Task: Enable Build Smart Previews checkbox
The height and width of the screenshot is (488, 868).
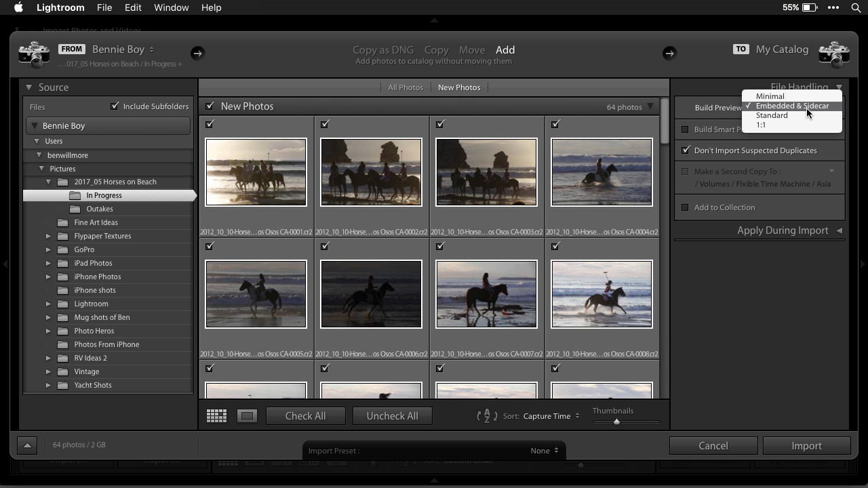Action: [x=685, y=129]
